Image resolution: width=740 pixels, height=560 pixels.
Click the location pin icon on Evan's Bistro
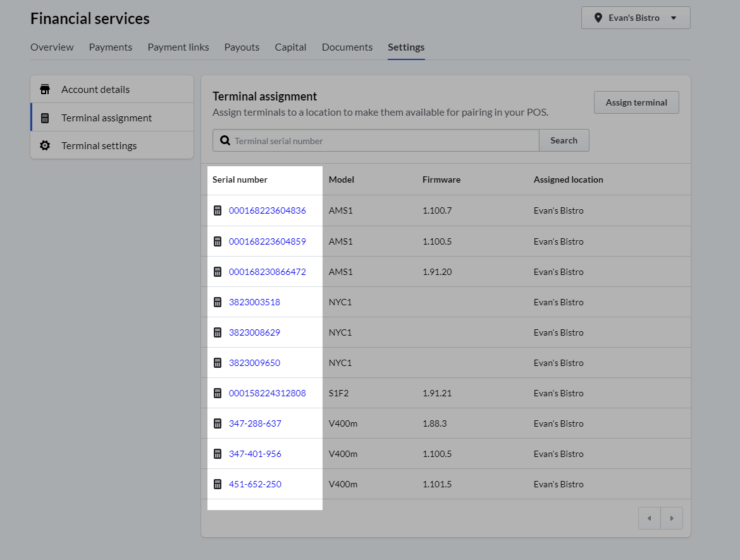[x=598, y=17]
